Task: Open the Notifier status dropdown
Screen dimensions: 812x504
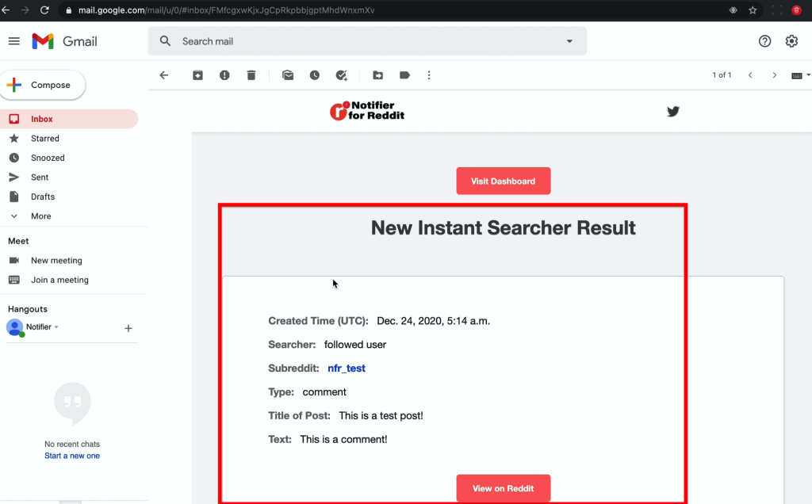Action: (x=56, y=327)
